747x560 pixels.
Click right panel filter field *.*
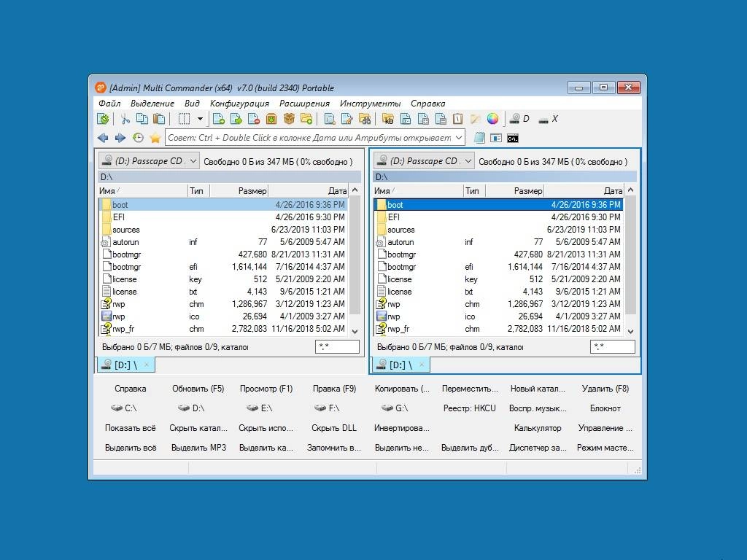[x=612, y=346]
